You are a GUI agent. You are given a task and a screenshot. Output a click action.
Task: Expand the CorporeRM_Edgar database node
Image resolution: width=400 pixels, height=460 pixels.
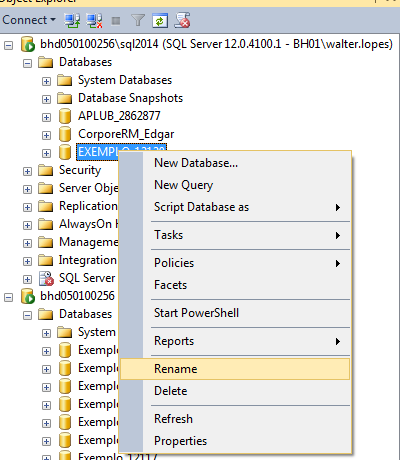coord(46,135)
